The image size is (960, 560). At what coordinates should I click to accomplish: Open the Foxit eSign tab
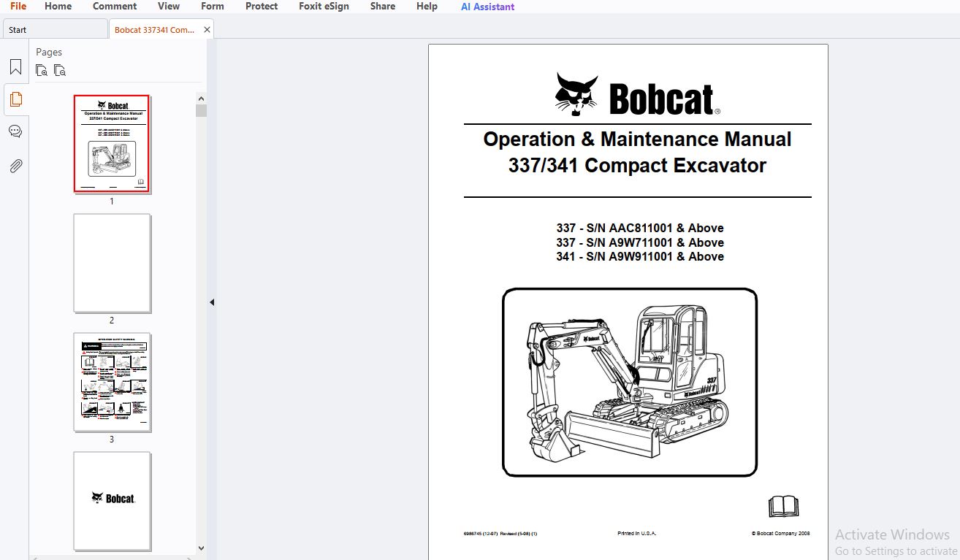coord(324,7)
